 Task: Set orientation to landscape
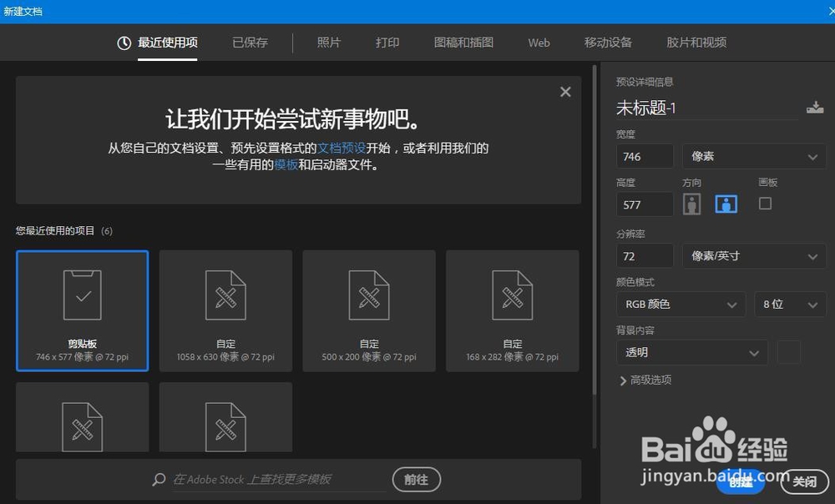tap(726, 204)
